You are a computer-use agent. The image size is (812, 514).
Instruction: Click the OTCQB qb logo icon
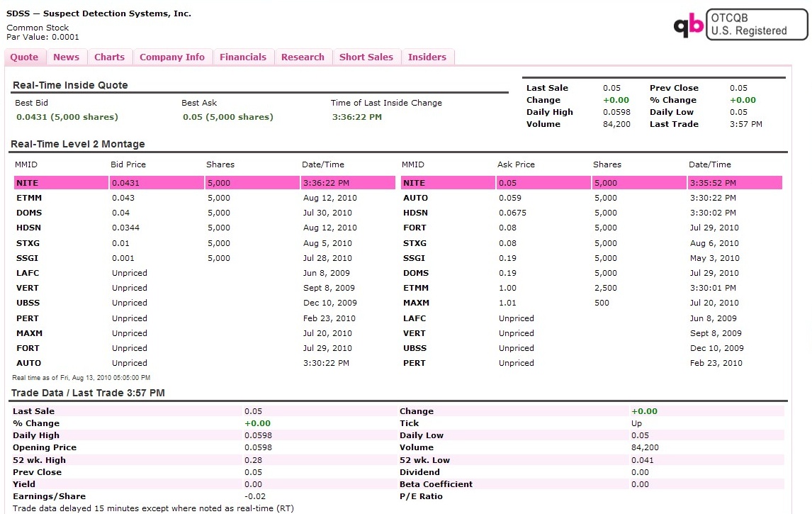(688, 26)
